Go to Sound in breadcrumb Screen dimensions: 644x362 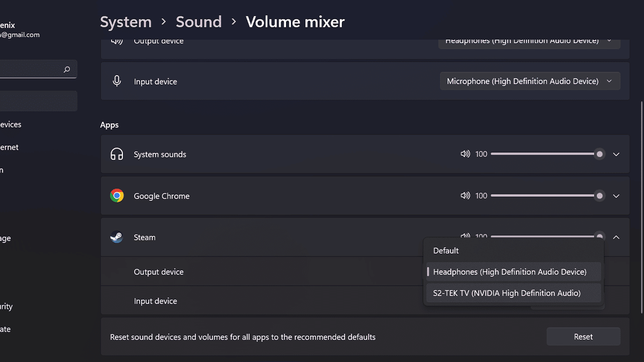pos(199,22)
